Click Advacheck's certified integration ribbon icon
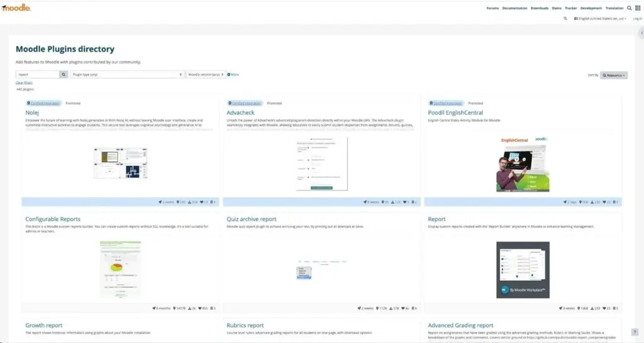This screenshot has width=644, height=343. click(230, 103)
